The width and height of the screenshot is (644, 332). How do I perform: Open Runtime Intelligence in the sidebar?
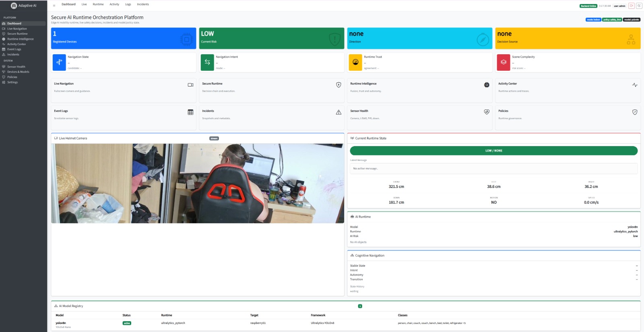[23, 39]
